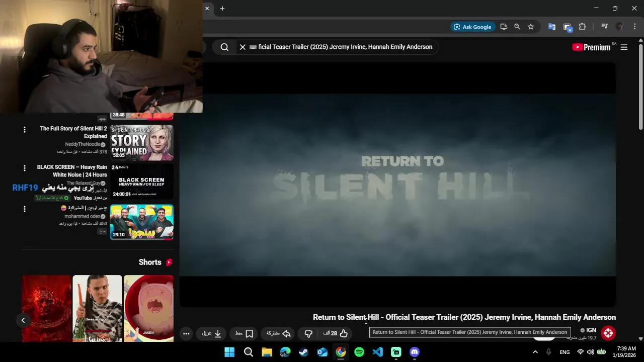Screen dimensions: 644x362
Task: Open Chrome zoom level indicator
Action: click(x=517, y=27)
